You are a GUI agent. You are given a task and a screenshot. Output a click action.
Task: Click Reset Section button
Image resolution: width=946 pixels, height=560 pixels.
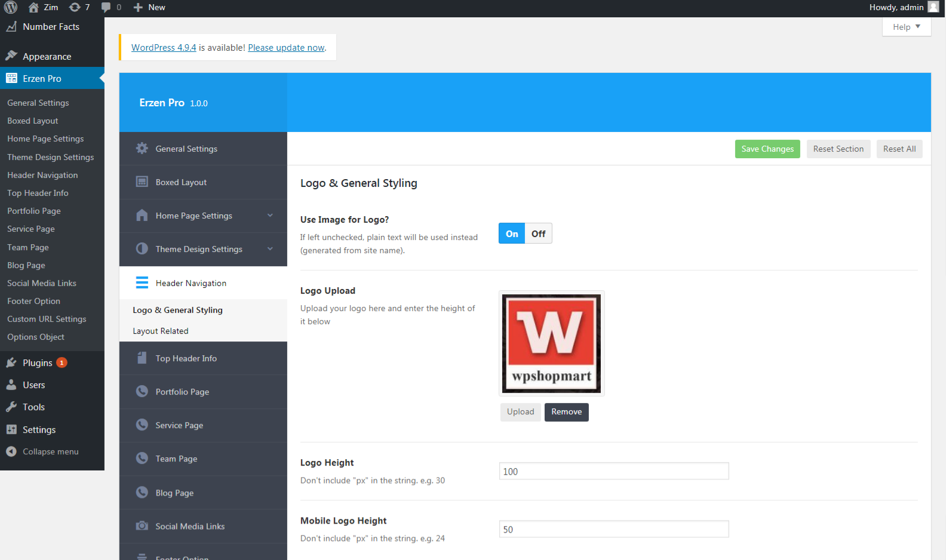(838, 149)
